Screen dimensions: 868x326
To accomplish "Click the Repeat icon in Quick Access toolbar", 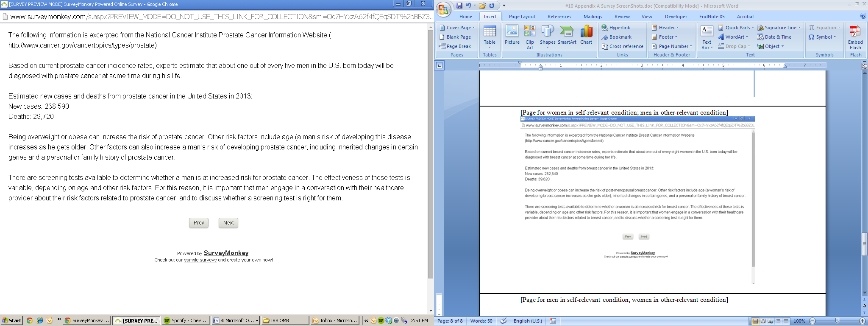I will click(x=492, y=6).
